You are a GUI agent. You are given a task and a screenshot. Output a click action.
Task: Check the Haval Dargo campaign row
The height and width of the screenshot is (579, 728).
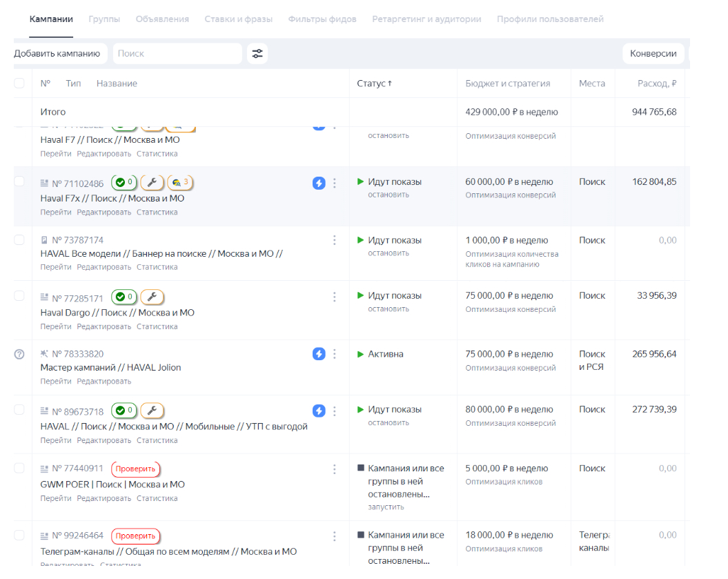click(x=19, y=295)
